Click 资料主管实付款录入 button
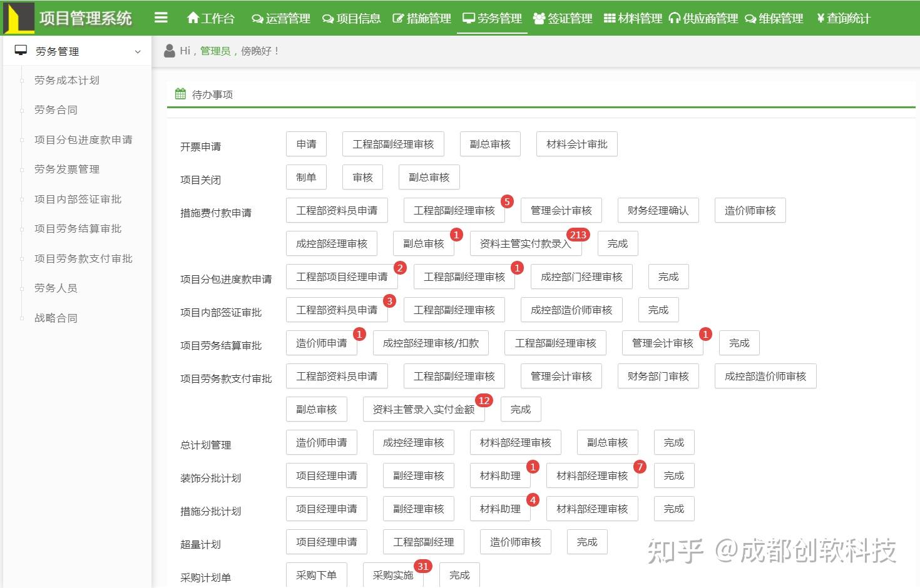Viewport: 920px width, 588px height. coord(526,243)
